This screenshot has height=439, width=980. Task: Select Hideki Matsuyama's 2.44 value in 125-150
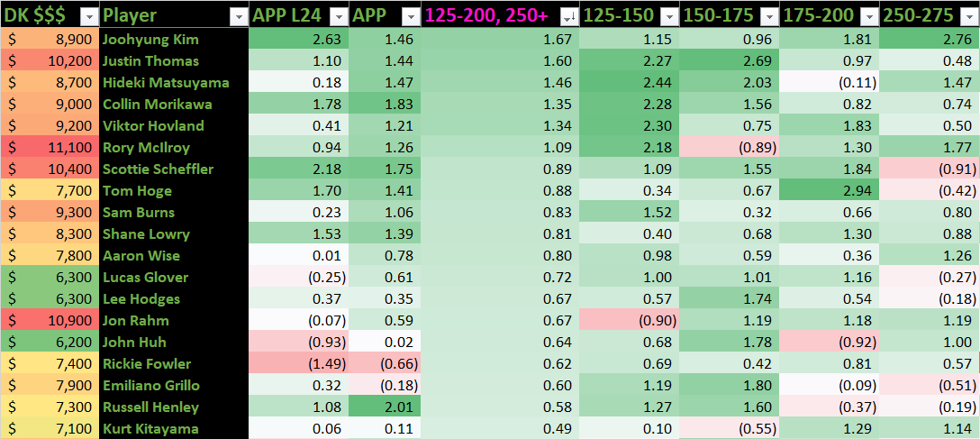click(x=630, y=83)
